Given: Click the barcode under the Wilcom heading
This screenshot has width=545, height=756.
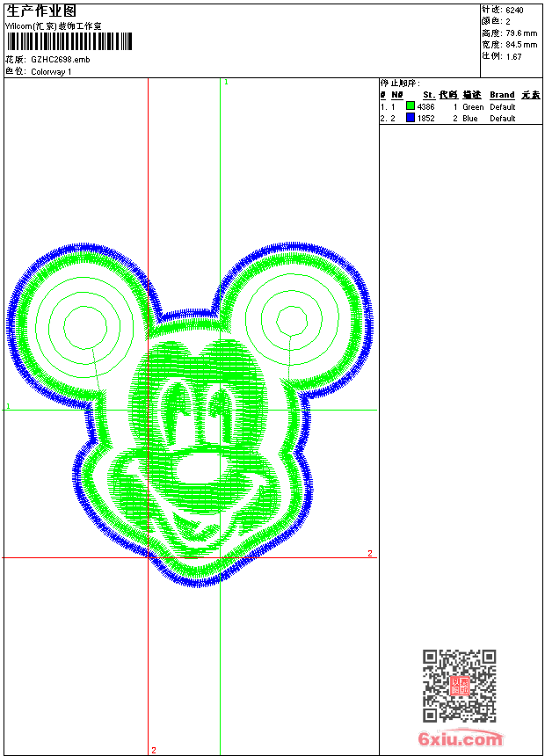Looking at the screenshot, I should coord(69,41).
